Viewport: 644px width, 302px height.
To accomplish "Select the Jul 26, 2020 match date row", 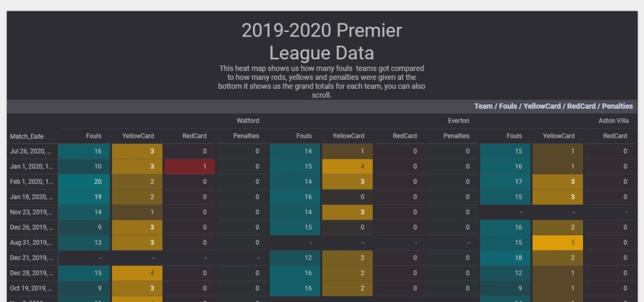I will pos(32,152).
